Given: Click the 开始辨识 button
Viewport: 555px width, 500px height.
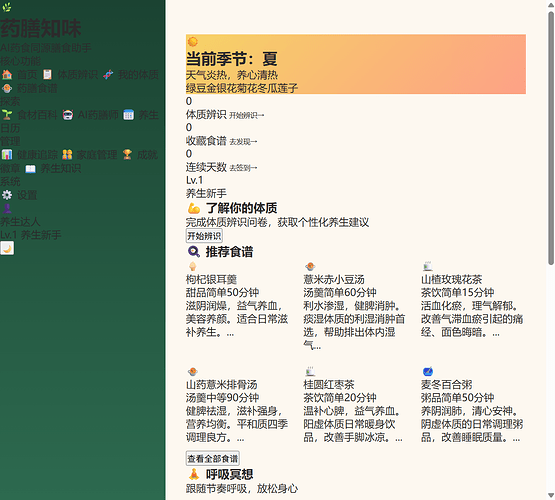Looking at the screenshot, I should point(204,236).
